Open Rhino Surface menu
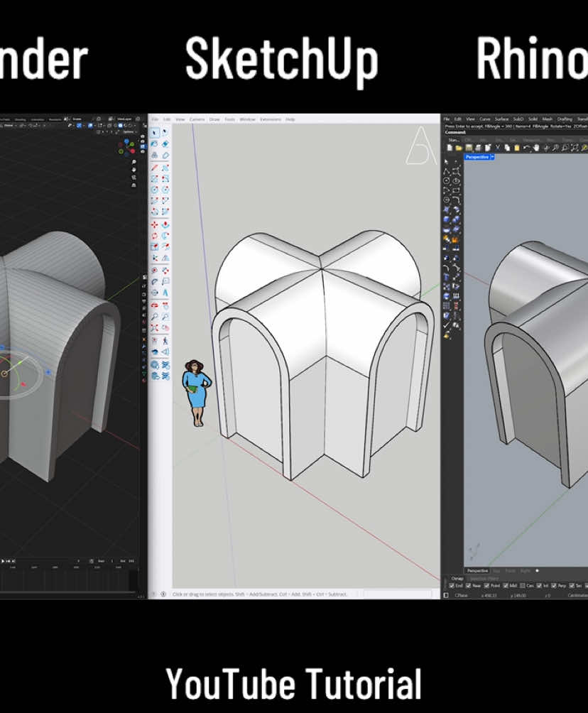 tap(502, 119)
